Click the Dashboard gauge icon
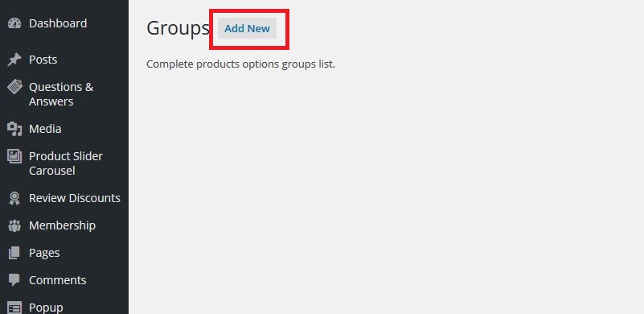Screen dimensions: 644x314 (x=14, y=23)
